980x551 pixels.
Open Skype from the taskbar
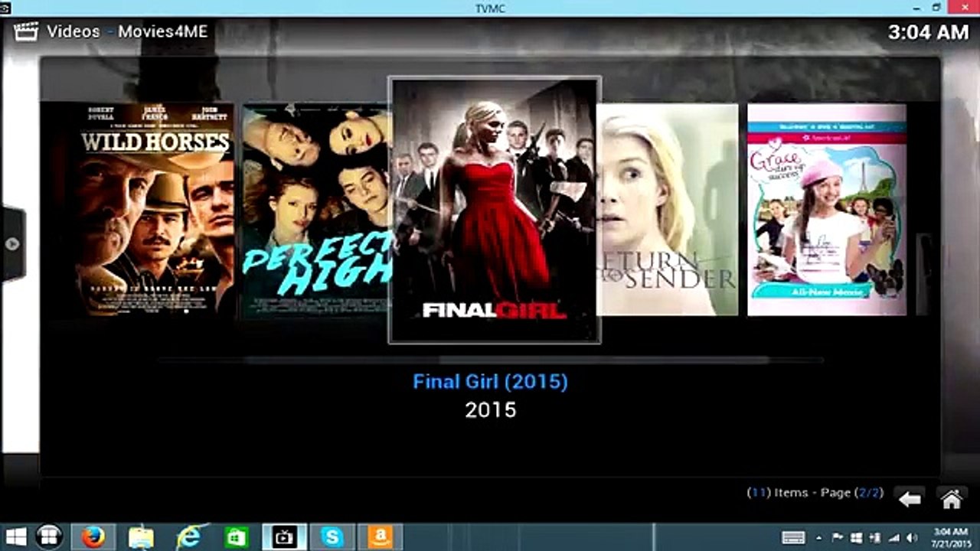332,537
